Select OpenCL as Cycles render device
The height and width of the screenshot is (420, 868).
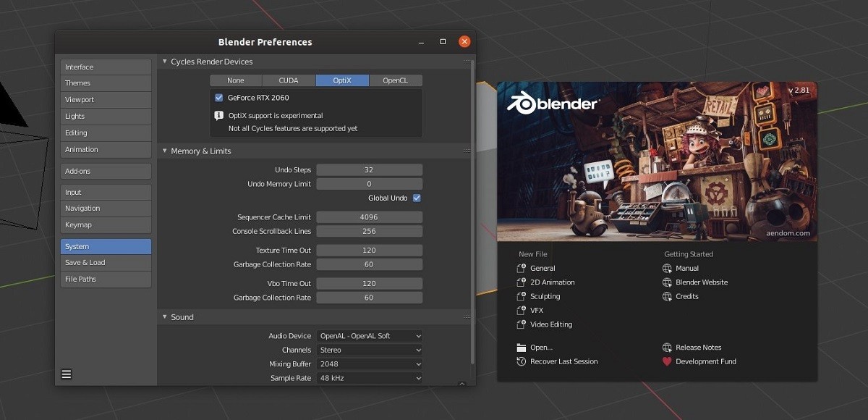pyautogui.click(x=396, y=80)
